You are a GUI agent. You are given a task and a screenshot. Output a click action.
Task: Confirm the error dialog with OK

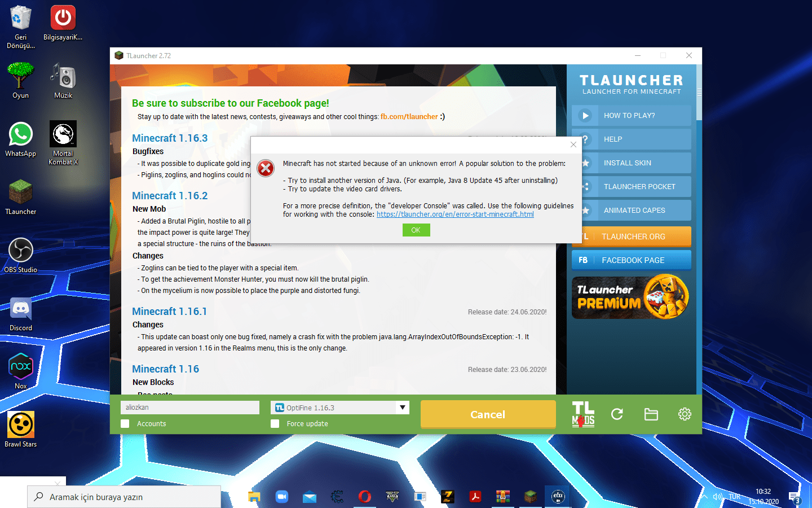tap(416, 230)
